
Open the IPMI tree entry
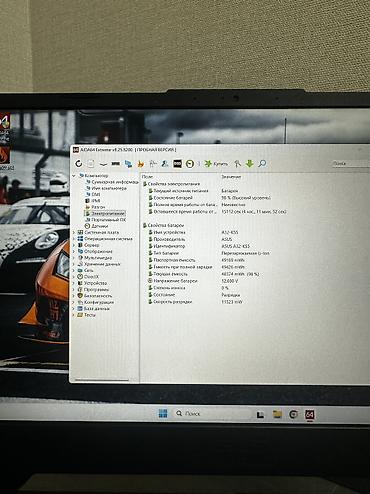pos(93,201)
